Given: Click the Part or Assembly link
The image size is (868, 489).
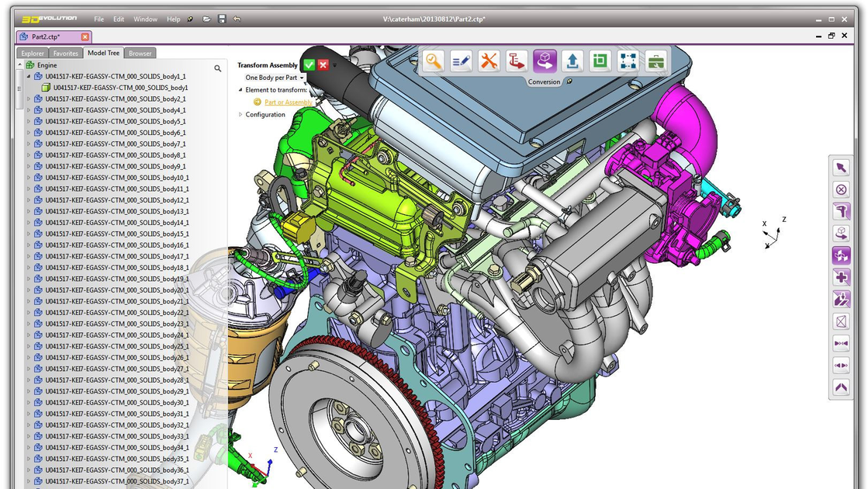Looking at the screenshot, I should coord(288,102).
